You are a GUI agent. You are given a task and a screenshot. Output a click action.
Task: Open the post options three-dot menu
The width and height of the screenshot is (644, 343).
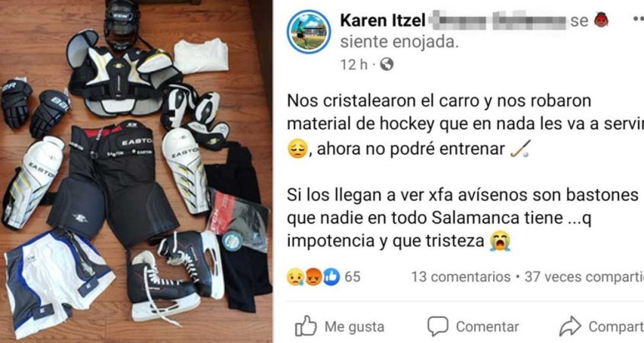638,19
